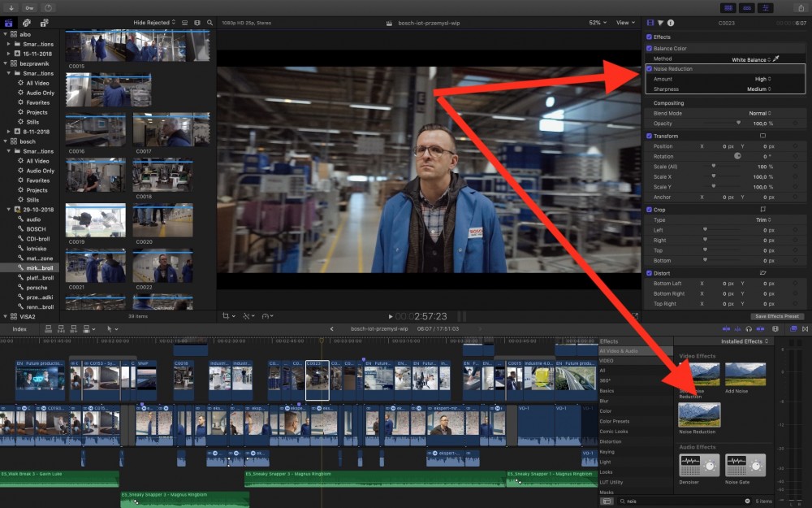Open the 52% viewer zoom menu
812x508 pixels.
click(x=598, y=23)
